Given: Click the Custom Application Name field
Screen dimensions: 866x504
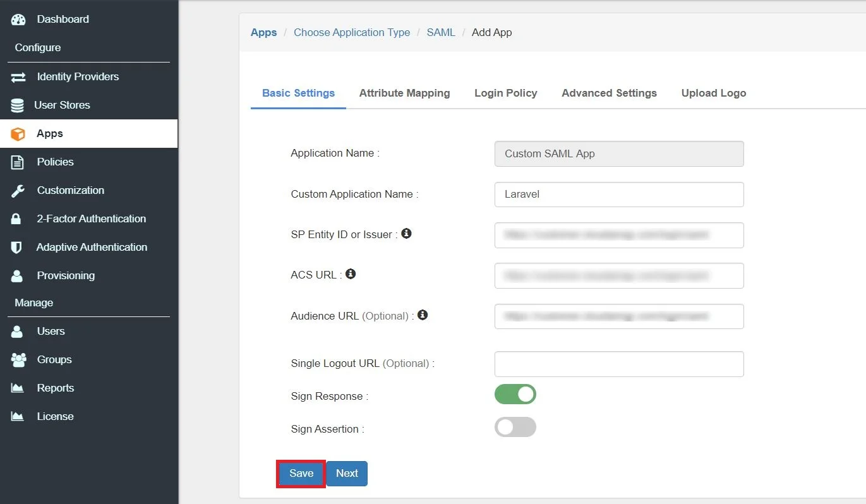Looking at the screenshot, I should click(619, 195).
